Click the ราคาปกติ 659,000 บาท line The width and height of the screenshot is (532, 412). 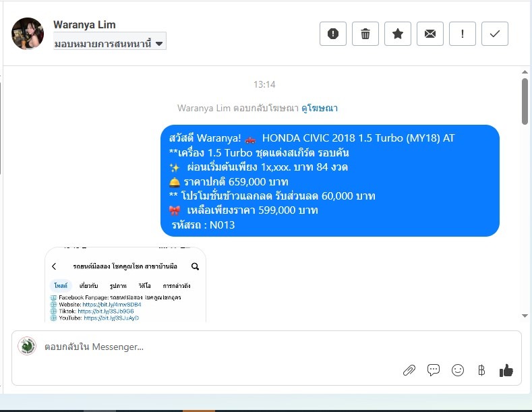(x=229, y=181)
